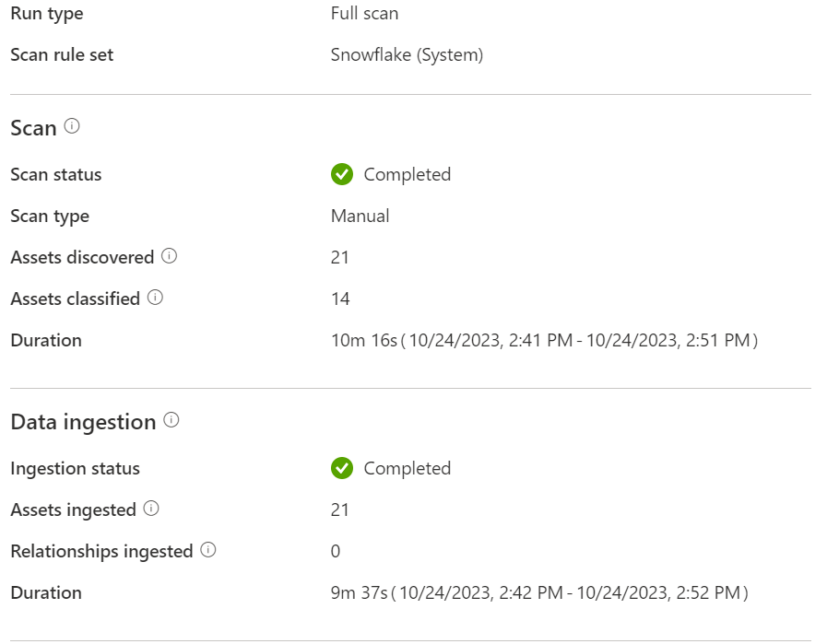The image size is (839, 644).
Task: Open the Relationships ingested info icon
Action: (208, 550)
